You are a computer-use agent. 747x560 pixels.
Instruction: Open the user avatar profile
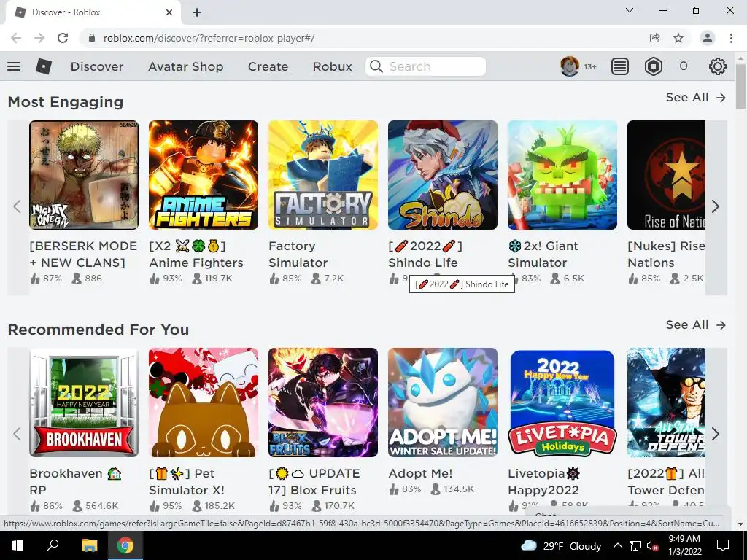569,66
